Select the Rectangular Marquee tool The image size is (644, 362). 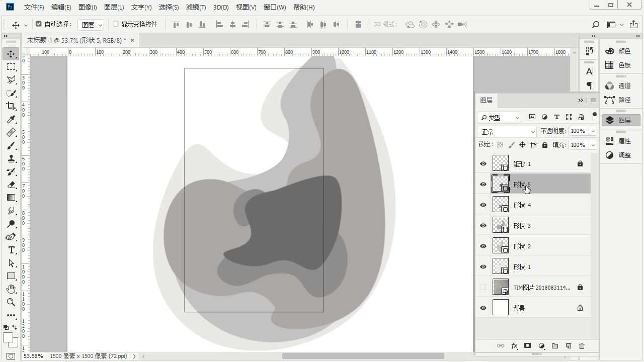(11, 67)
